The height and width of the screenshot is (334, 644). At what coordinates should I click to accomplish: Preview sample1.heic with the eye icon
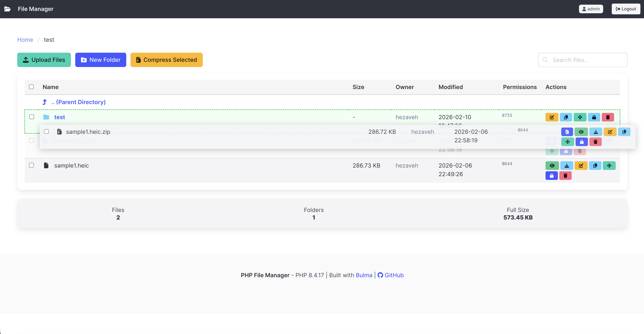pyautogui.click(x=552, y=166)
